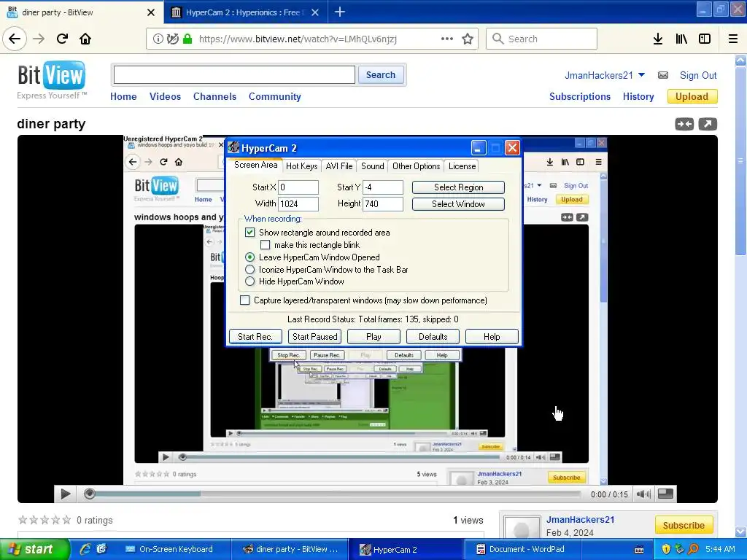
Task: Click the Defaults button in HyperCam
Action: tap(433, 337)
